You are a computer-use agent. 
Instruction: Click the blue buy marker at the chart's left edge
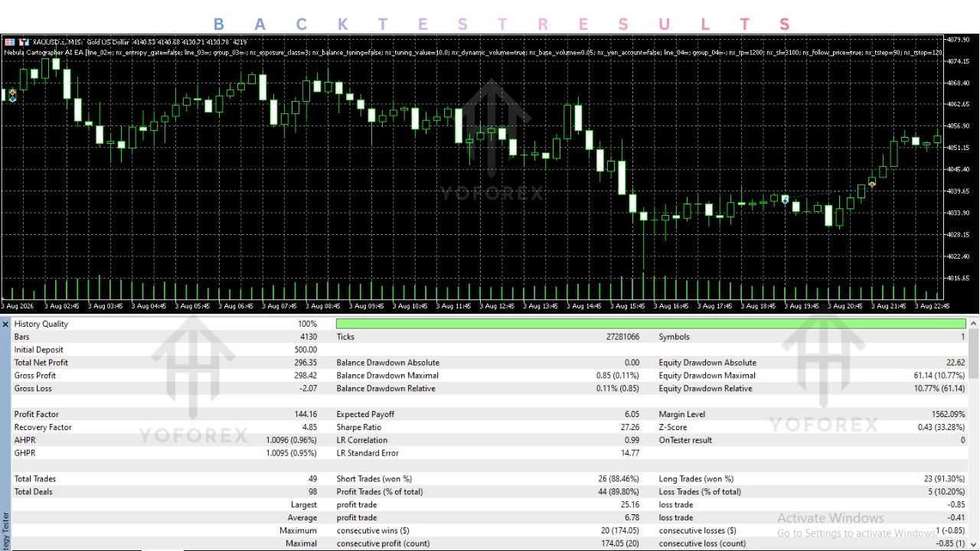click(12, 99)
